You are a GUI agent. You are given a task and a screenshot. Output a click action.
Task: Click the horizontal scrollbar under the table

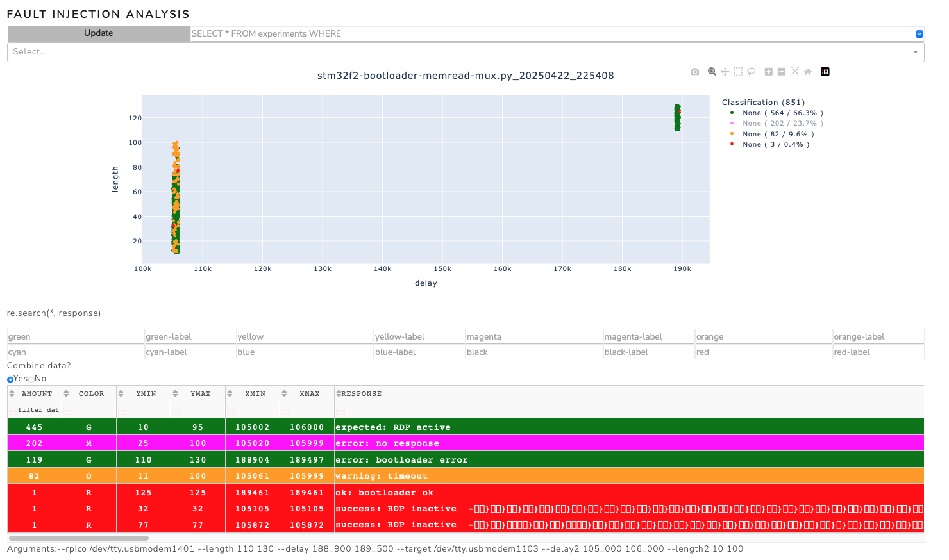click(78, 538)
